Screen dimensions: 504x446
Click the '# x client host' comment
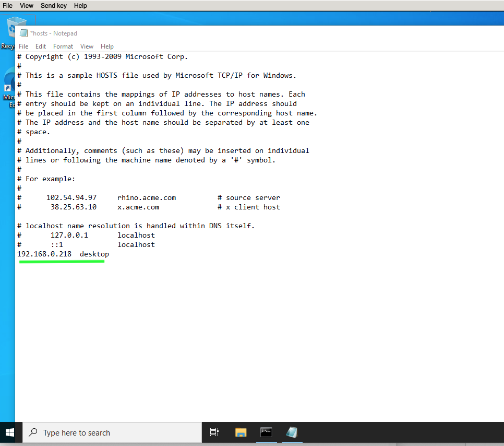(249, 207)
